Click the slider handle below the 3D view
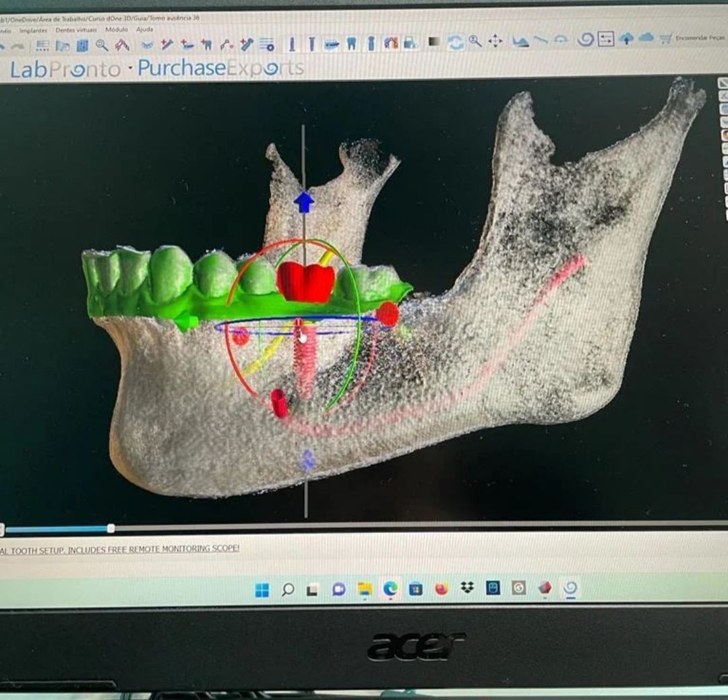Screen dimensions: 728x700 coord(111,529)
